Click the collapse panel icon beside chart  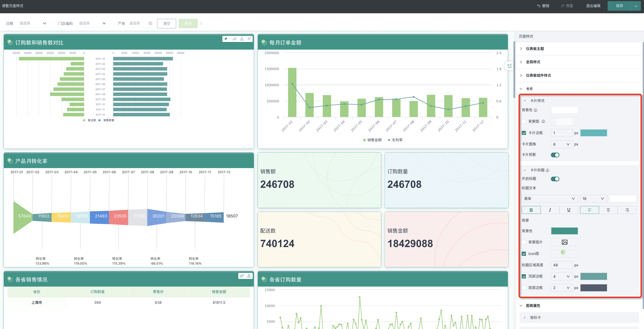tap(509, 66)
